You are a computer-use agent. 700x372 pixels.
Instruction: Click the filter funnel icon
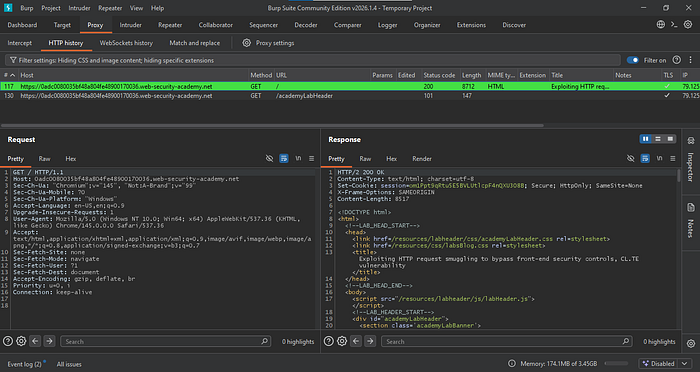coord(13,60)
